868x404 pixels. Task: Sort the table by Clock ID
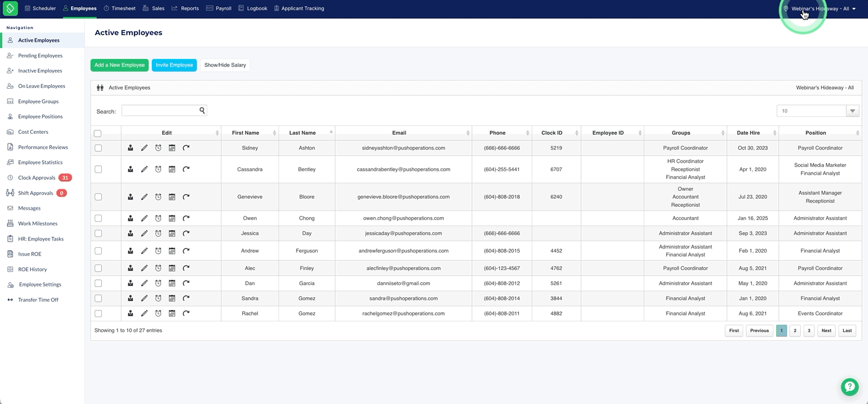tap(556, 133)
